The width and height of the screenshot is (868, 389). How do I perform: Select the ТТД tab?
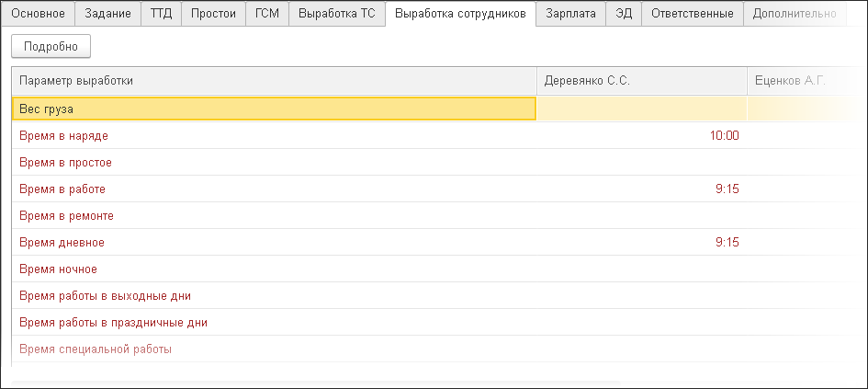click(x=161, y=14)
